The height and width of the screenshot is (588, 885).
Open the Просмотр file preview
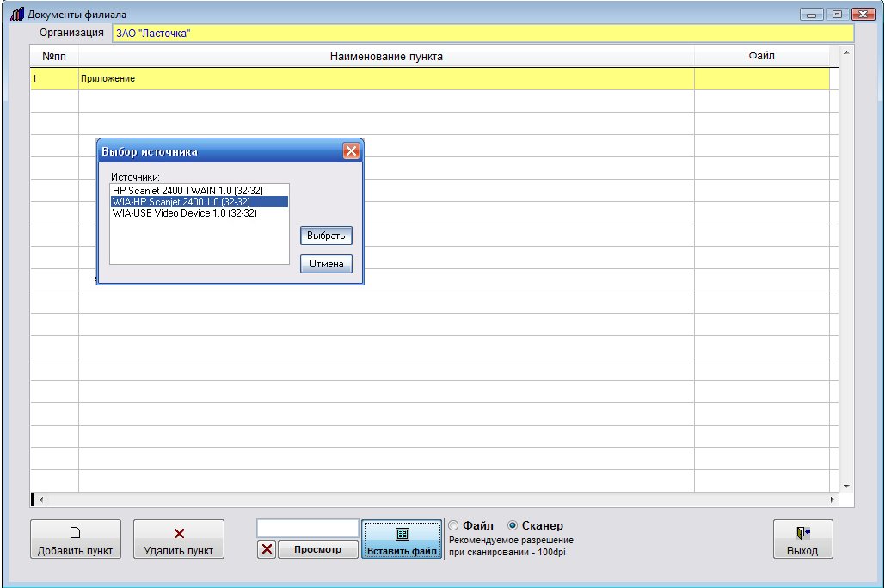click(317, 549)
